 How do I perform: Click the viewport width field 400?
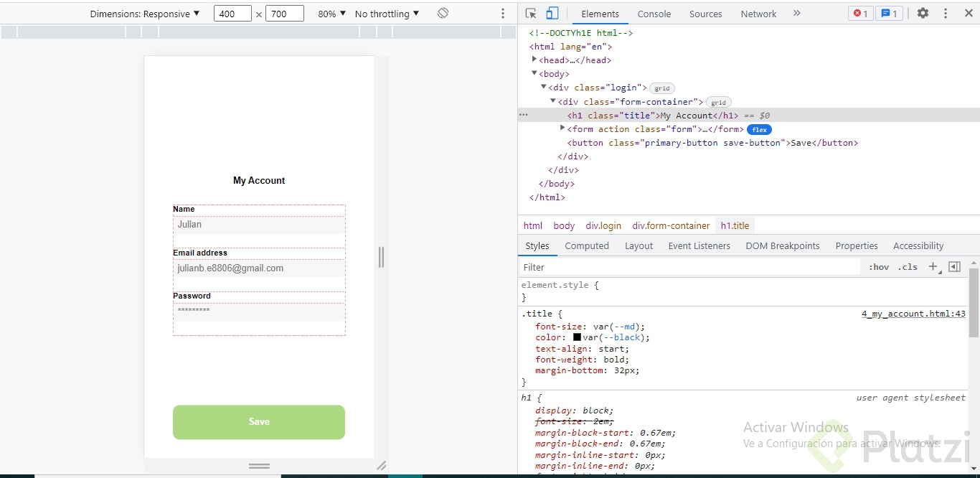(232, 14)
